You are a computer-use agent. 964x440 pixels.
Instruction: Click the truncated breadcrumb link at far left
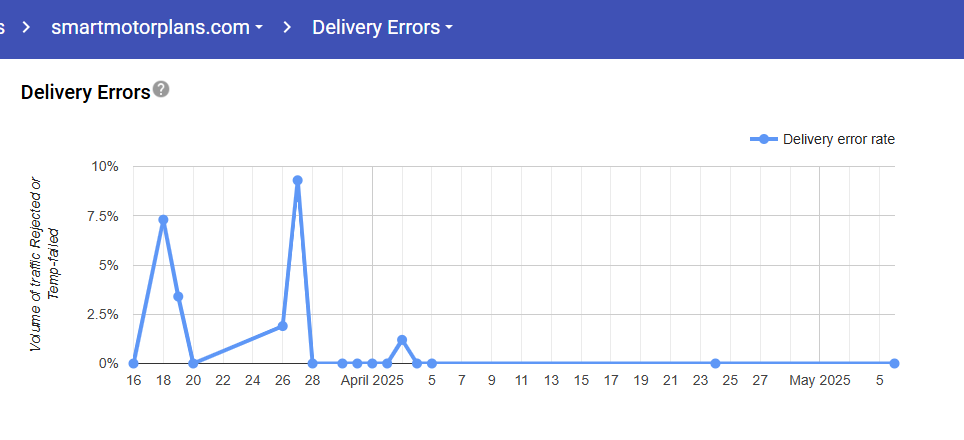3,27
